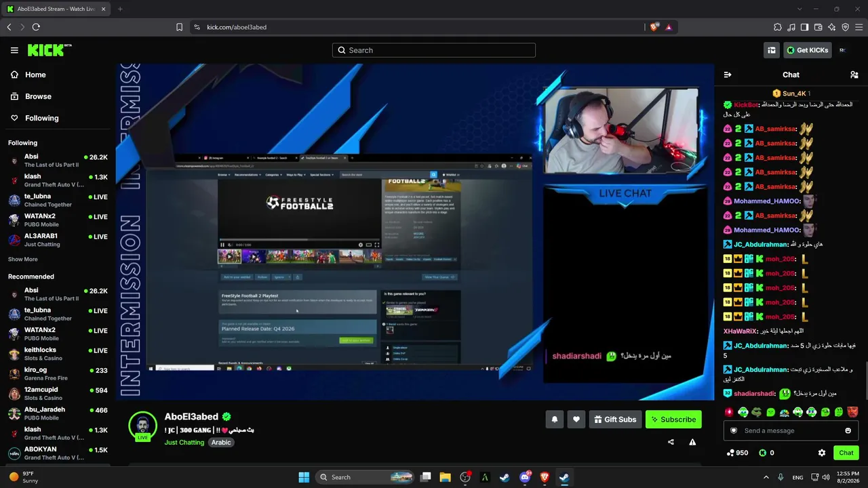Open keithlocks in Recommended
Image resolution: width=868 pixels, height=488 pixels.
tap(58, 354)
